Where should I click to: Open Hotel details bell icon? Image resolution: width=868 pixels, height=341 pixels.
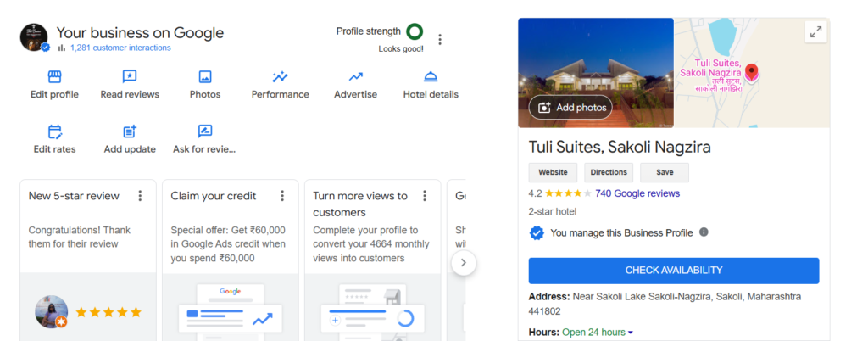[431, 76]
